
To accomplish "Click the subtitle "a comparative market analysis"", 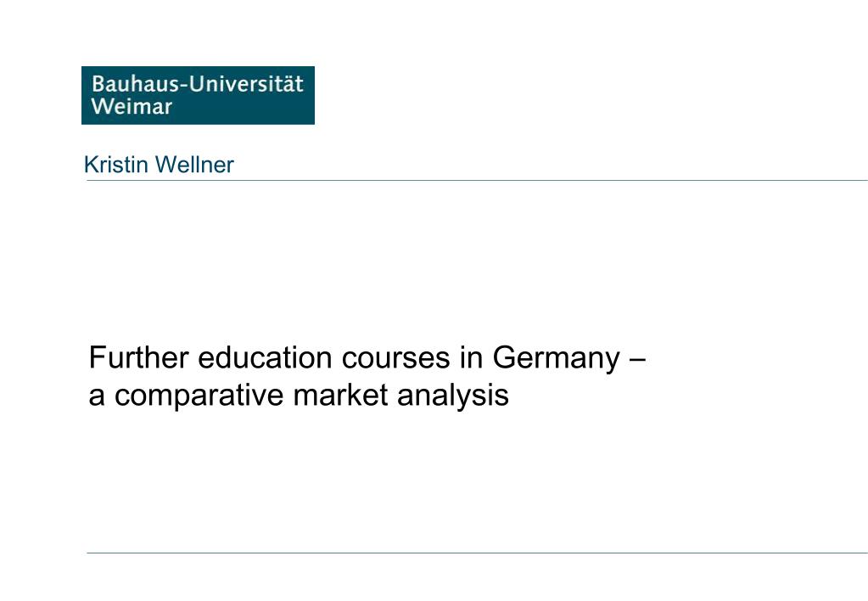I will tap(299, 395).
